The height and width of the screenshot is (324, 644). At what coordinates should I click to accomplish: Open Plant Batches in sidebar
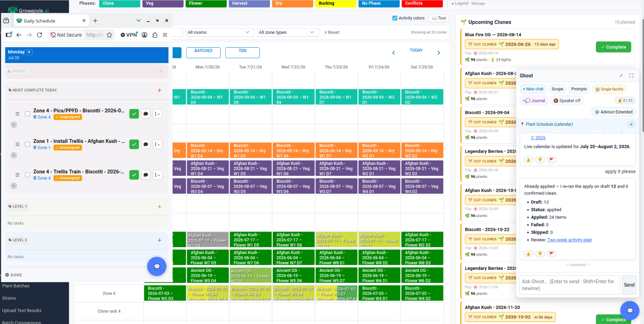click(16, 286)
